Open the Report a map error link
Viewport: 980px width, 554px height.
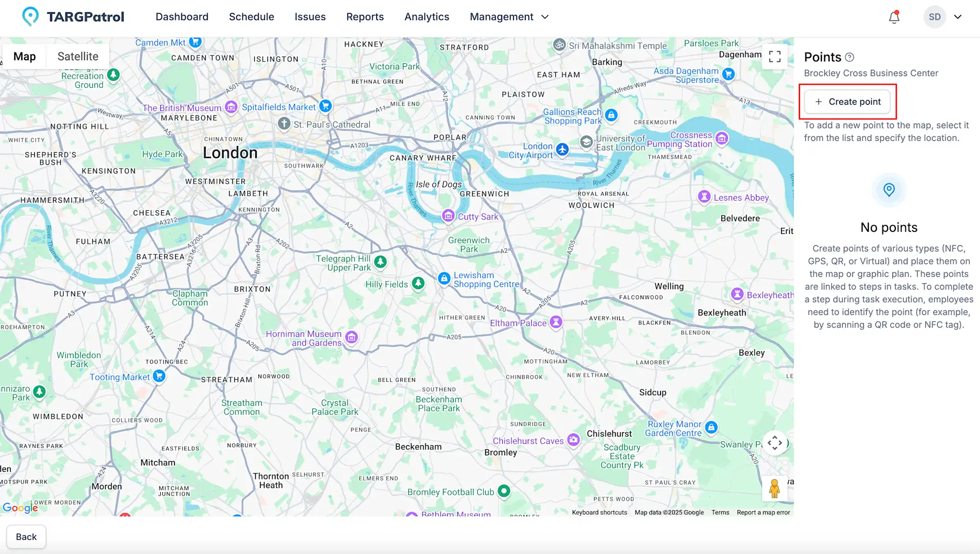(763, 512)
